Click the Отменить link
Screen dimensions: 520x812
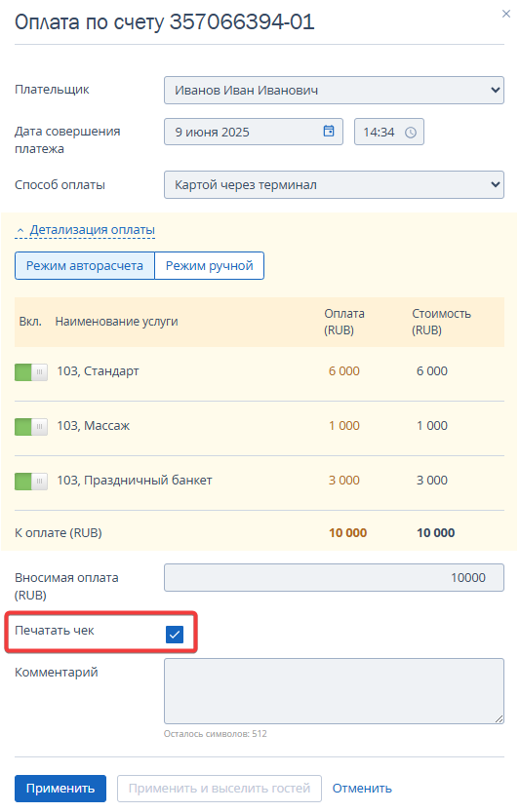[x=362, y=789]
